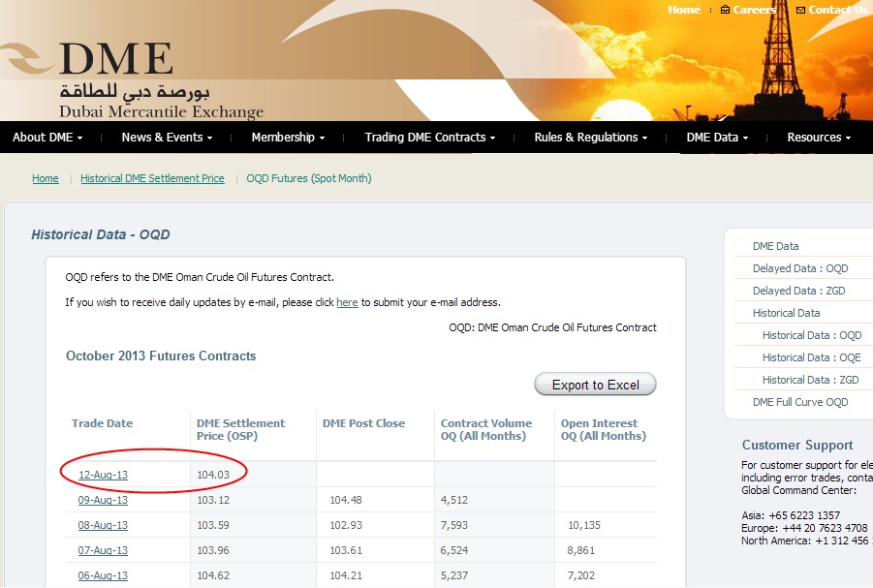Open the Careers header link
The width and height of the screenshot is (873, 588).
pyautogui.click(x=754, y=10)
